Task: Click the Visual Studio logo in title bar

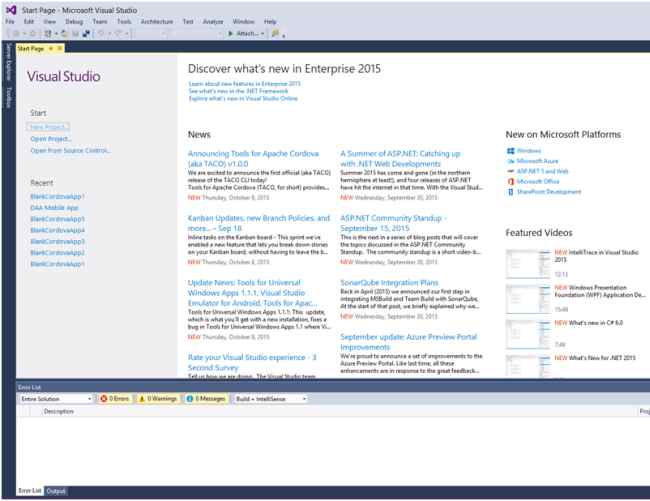Action: [x=11, y=10]
